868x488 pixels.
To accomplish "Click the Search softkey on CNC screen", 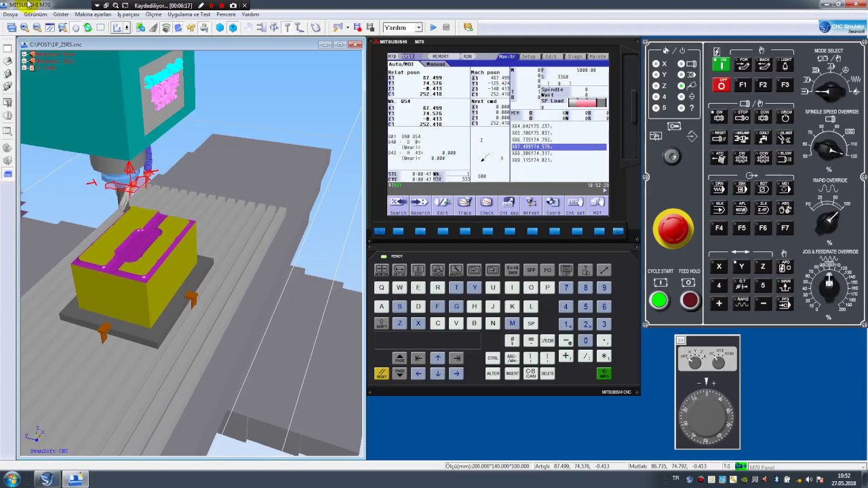I will pyautogui.click(x=398, y=205).
